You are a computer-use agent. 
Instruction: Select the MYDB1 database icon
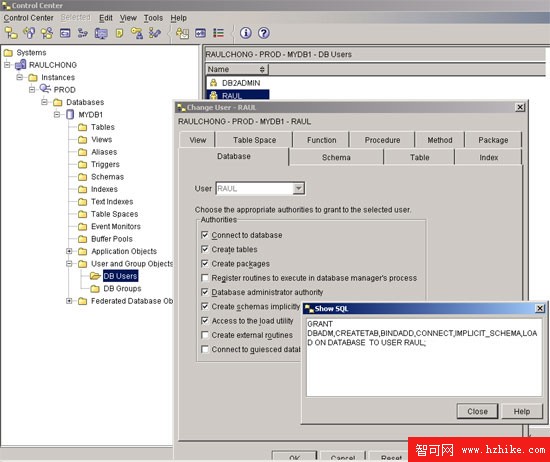pos(70,114)
